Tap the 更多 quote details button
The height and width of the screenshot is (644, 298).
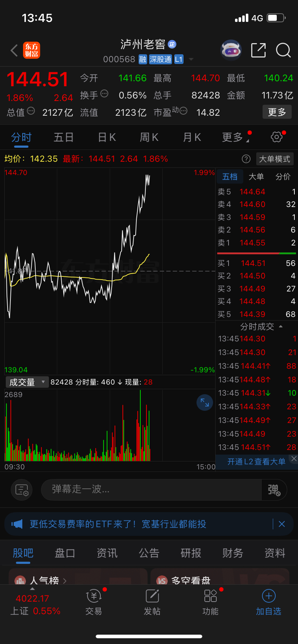coord(277,112)
